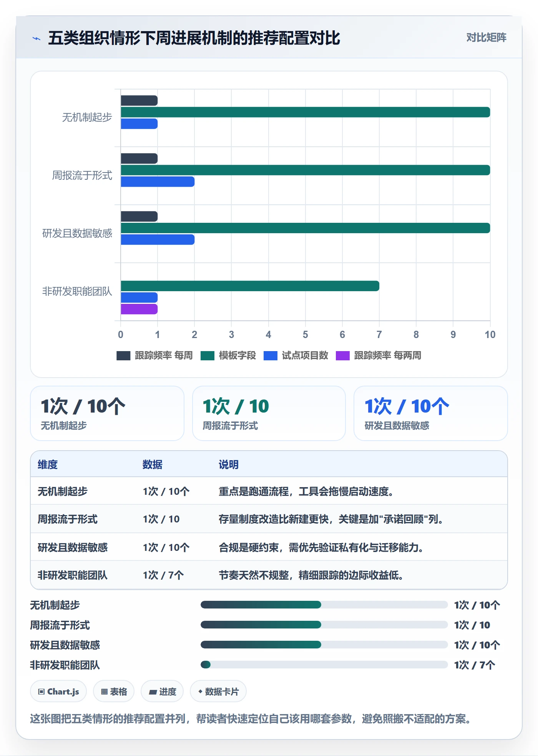Select the 表格 chip
538x756 pixels.
point(114,691)
